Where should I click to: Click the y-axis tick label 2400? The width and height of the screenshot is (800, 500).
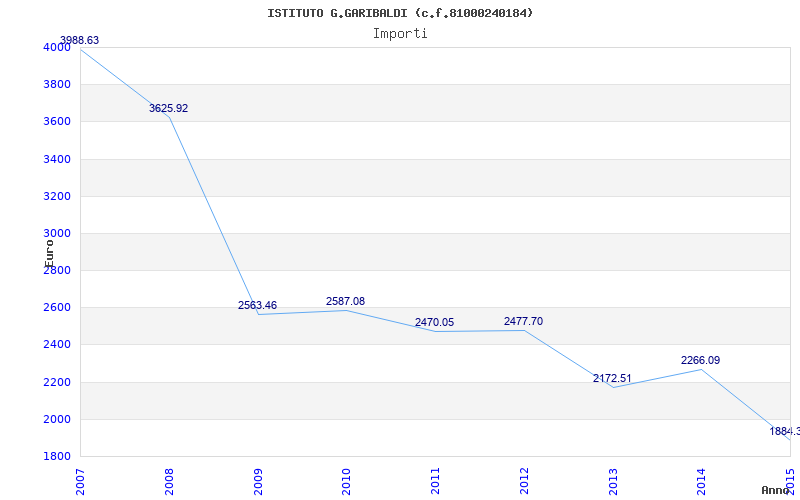(57, 344)
